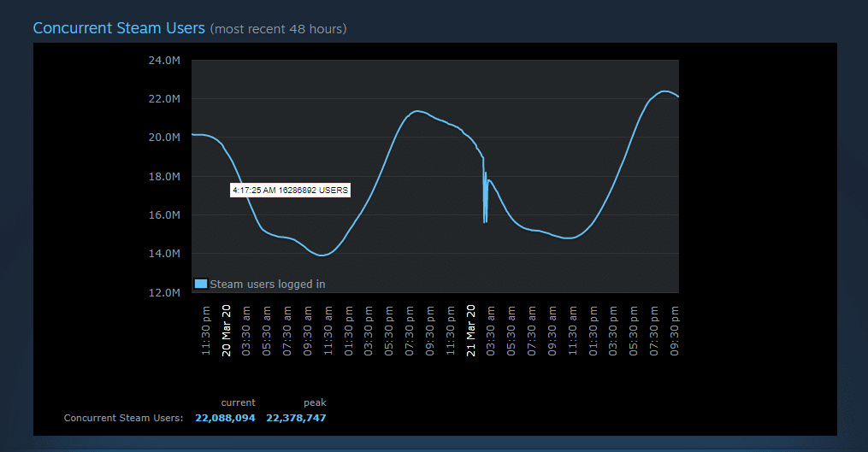
Task: Click the "Steam users logged in" legend label
Action: [268, 284]
